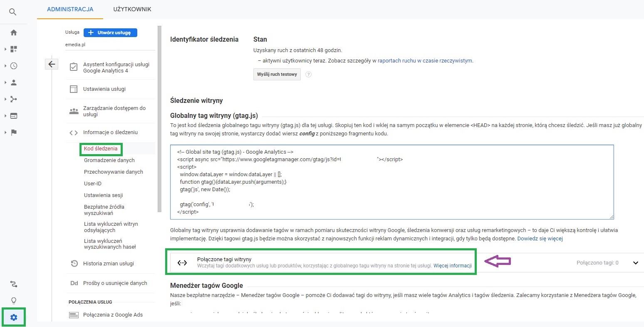The height and width of the screenshot is (327, 644).
Task: Open the Realtime clock icon
Action: tap(14, 66)
